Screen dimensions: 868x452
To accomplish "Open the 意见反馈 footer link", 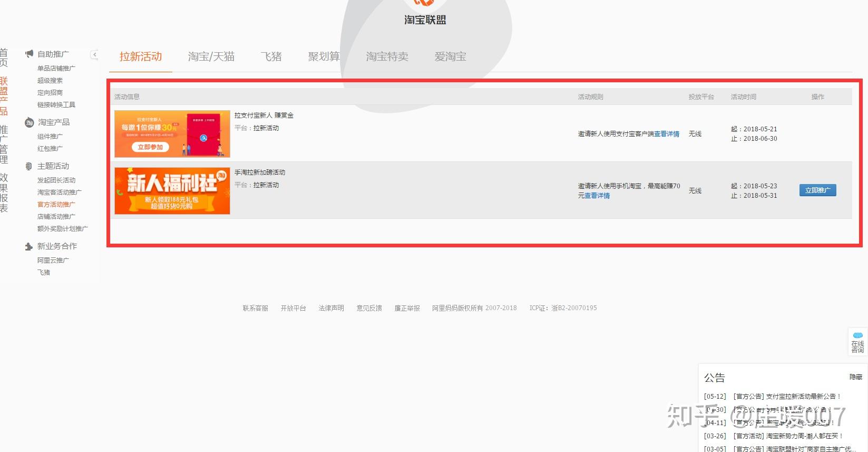I will point(369,308).
